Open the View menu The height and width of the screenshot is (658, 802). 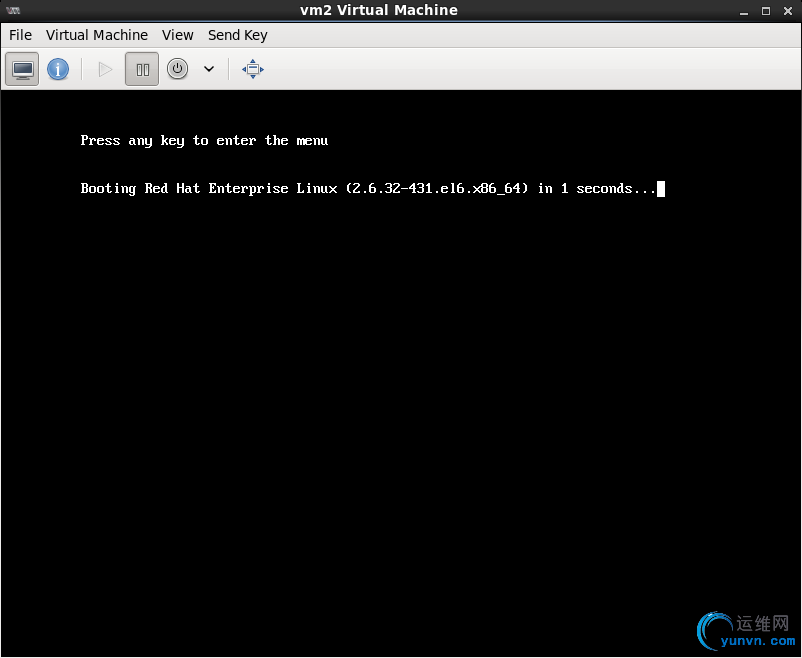pos(177,35)
